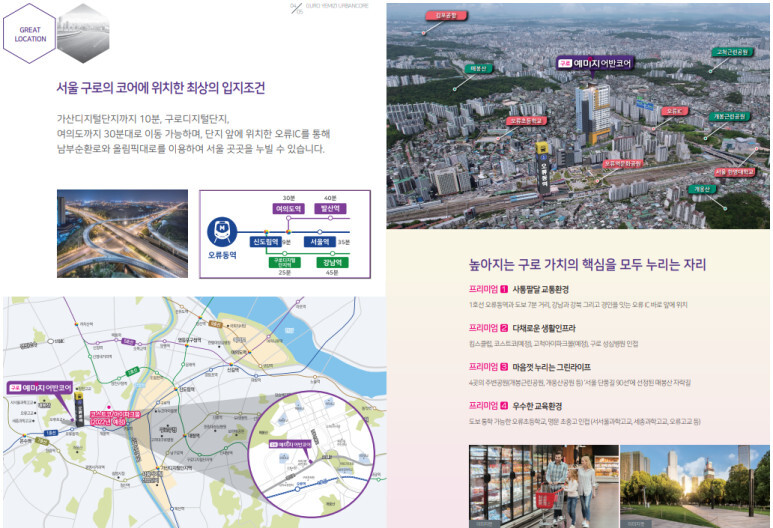The height and width of the screenshot is (528, 773).
Task: Click the 오류초등학교 red label in aerial photo
Action: coord(526,120)
